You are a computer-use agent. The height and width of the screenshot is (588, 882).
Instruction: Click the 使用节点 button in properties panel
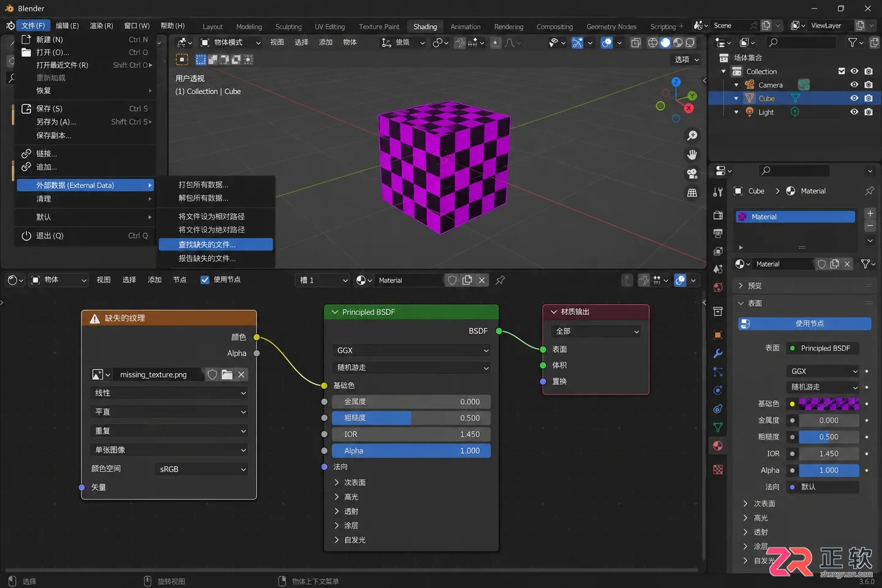pos(804,323)
